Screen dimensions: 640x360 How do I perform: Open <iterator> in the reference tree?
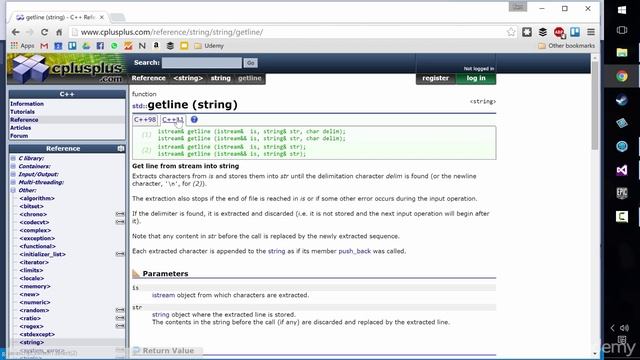[34, 262]
